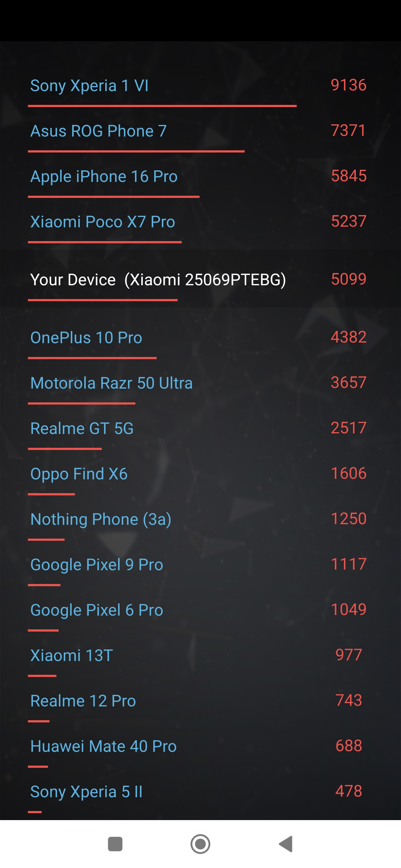Tap Apple iPhone 16 Pro device name
Viewport: 401px width, 868px height.
104,177
